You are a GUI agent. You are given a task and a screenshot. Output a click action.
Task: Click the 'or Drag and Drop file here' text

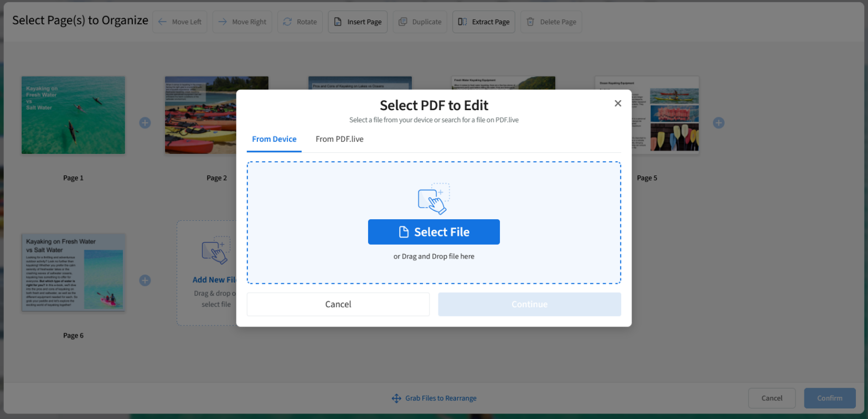(x=434, y=256)
